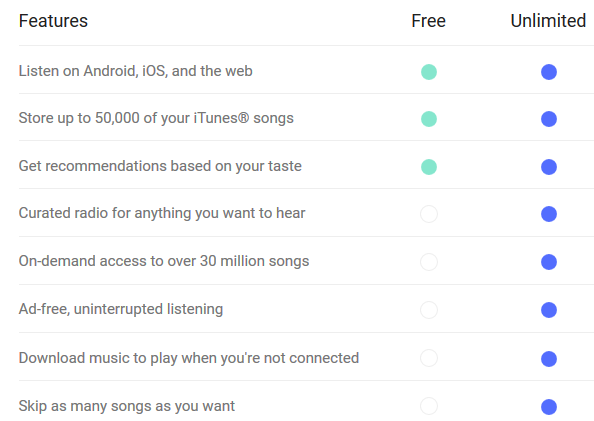Click empty Free circle for Curated radio
594x421 pixels.
click(x=429, y=214)
